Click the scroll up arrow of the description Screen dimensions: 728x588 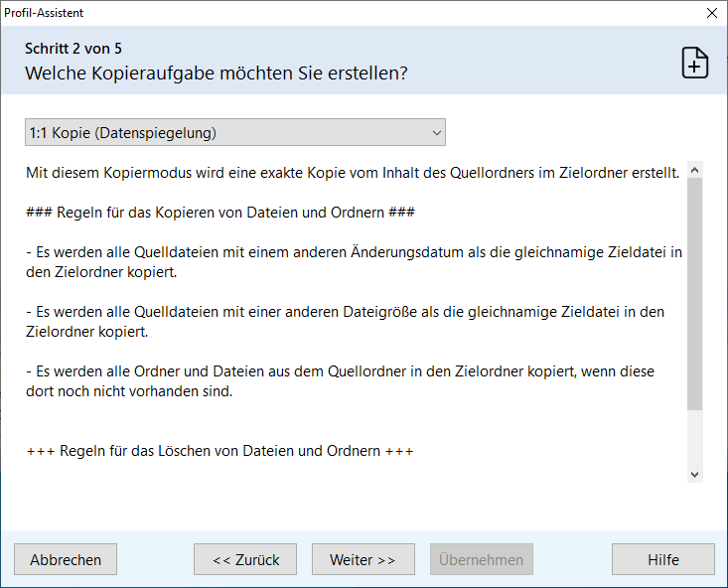click(694, 171)
